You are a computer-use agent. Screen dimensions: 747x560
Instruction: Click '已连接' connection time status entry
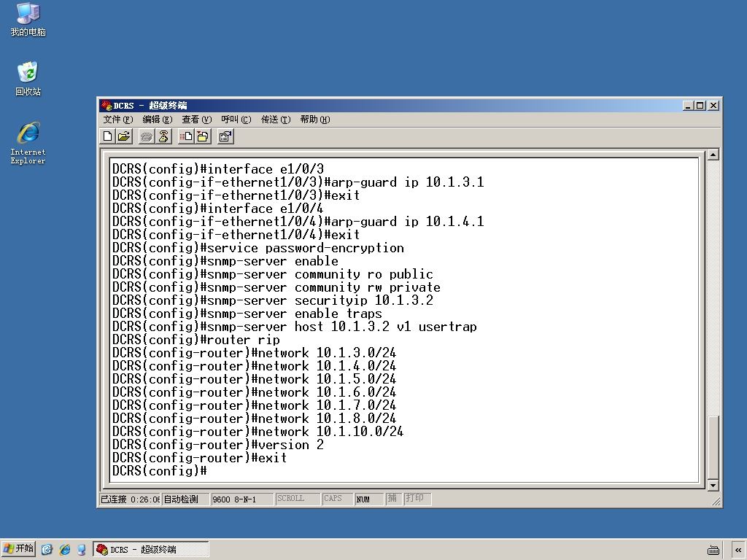click(130, 499)
